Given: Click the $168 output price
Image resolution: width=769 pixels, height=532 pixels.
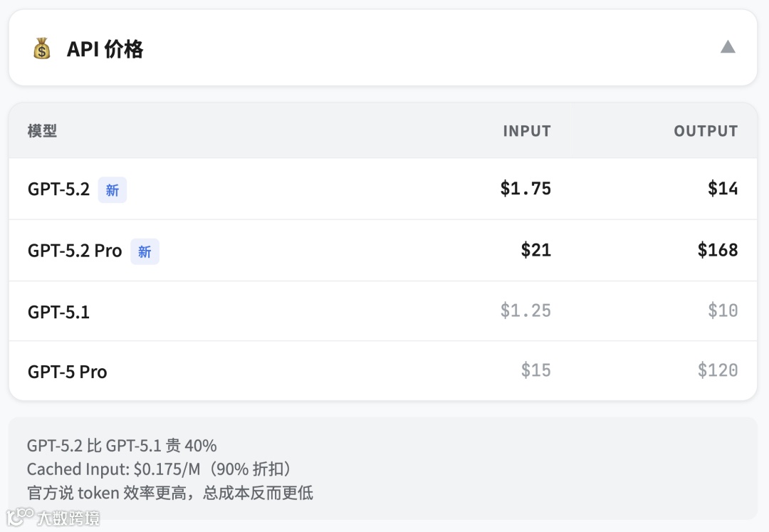Looking at the screenshot, I should pyautogui.click(x=717, y=250).
